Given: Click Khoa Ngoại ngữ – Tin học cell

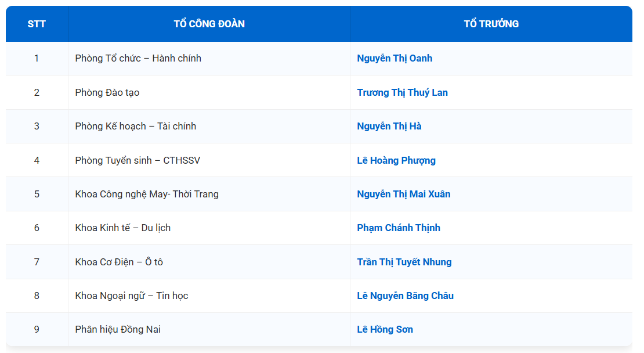Looking at the screenshot, I should pos(132,296).
